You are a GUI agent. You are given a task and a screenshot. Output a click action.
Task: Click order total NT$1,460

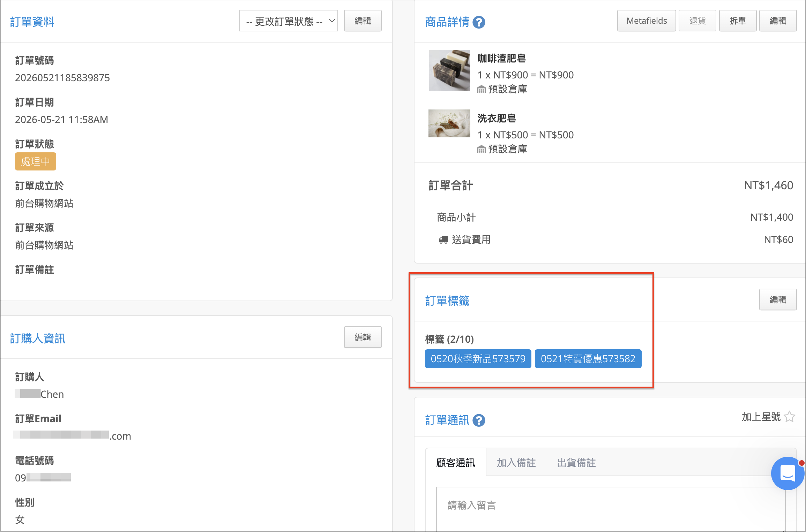pyautogui.click(x=769, y=185)
